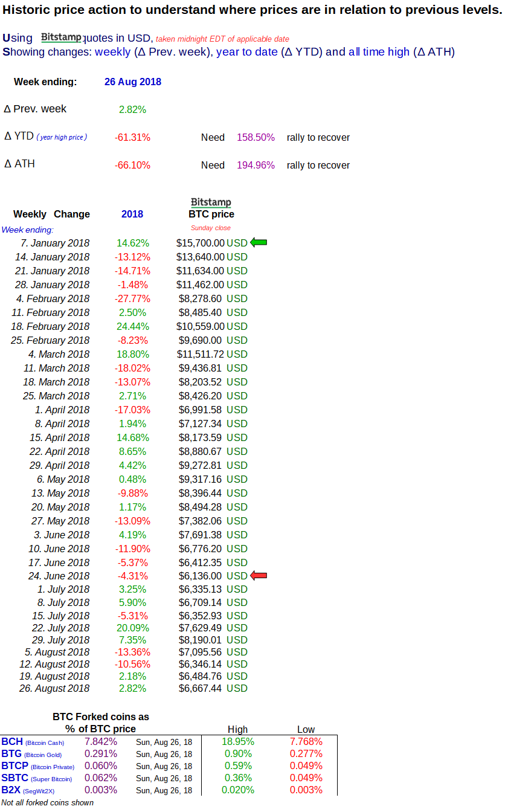Select the BTG (Bitcoin Gold) row label
Image resolution: width=505 pixels, height=812 pixels.
click(x=33, y=753)
